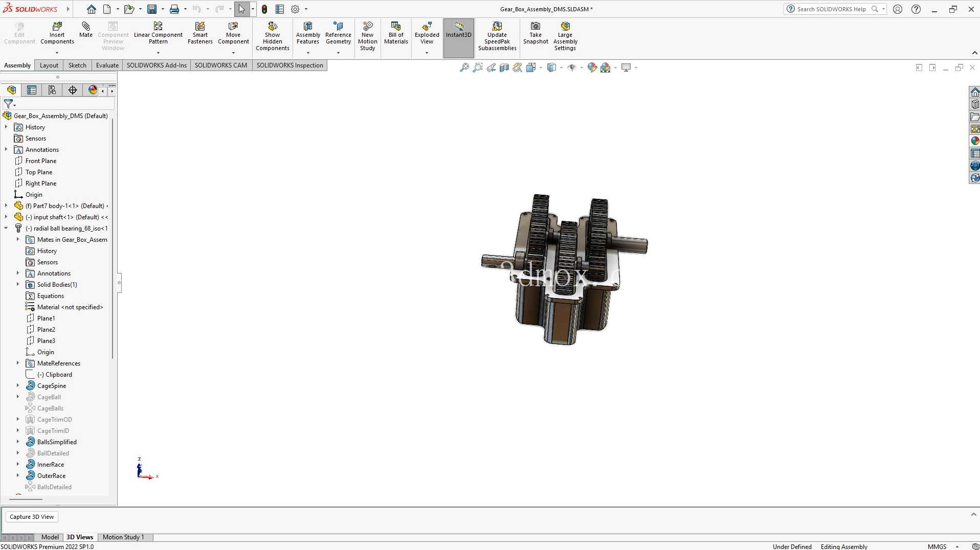
Task: Open ConfigurationManager tab icon
Action: coord(52,90)
